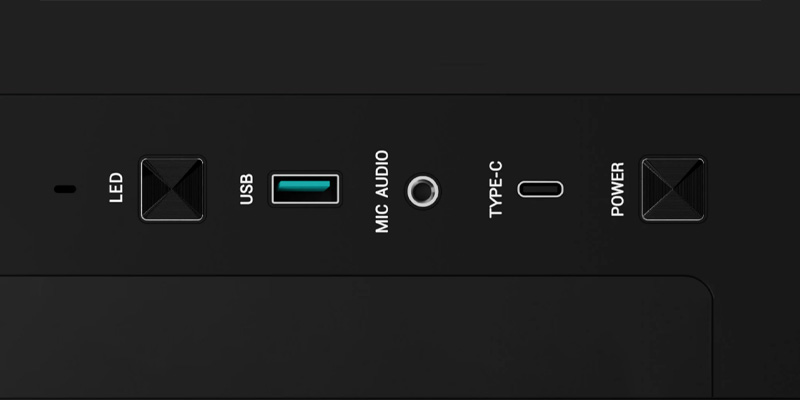Select the USB Type-C port
The height and width of the screenshot is (400, 800).
click(x=540, y=189)
